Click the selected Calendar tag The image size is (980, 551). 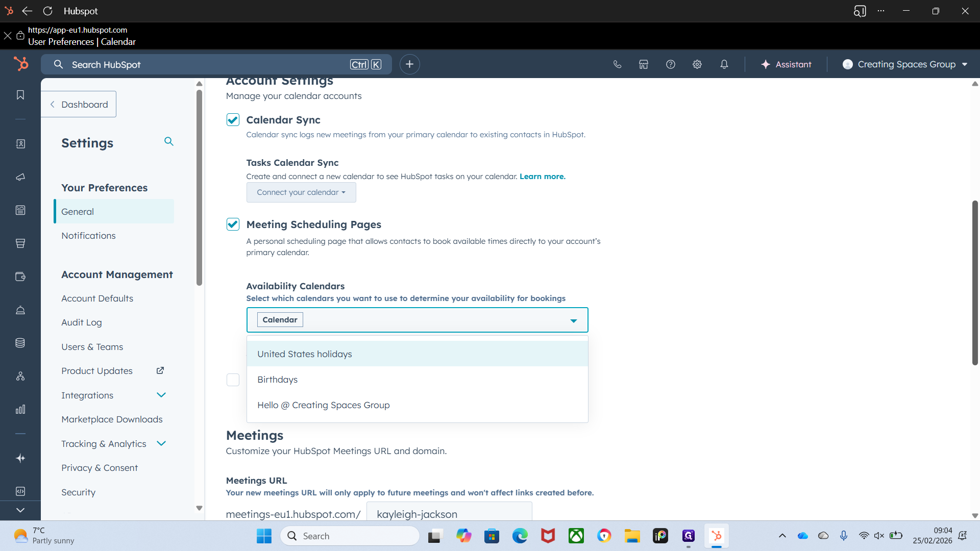280,319
